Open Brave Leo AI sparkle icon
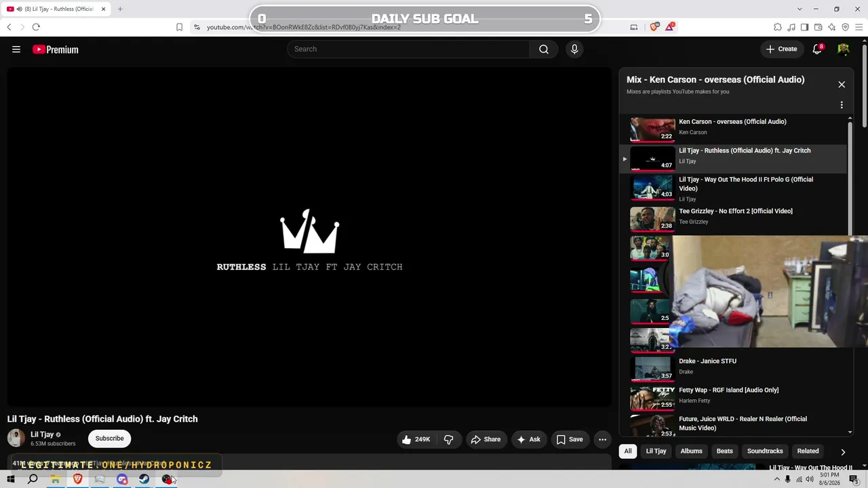Image resolution: width=868 pixels, height=488 pixels. coord(831,27)
